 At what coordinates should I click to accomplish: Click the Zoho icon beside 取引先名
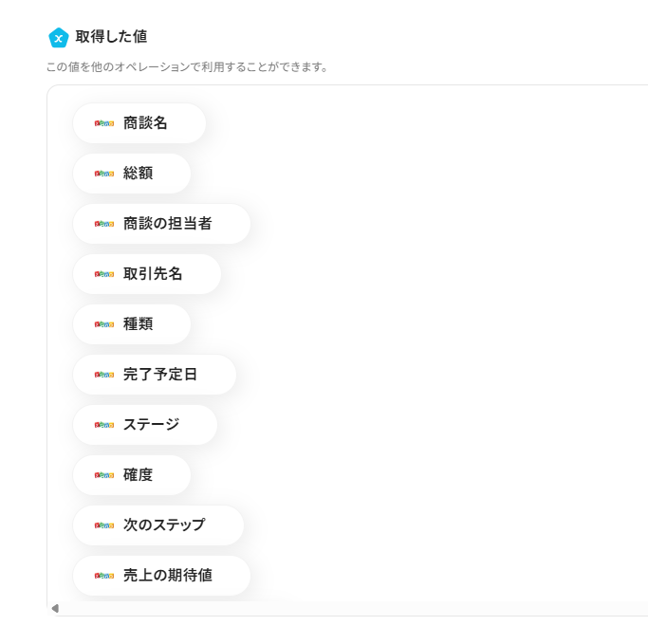(104, 274)
